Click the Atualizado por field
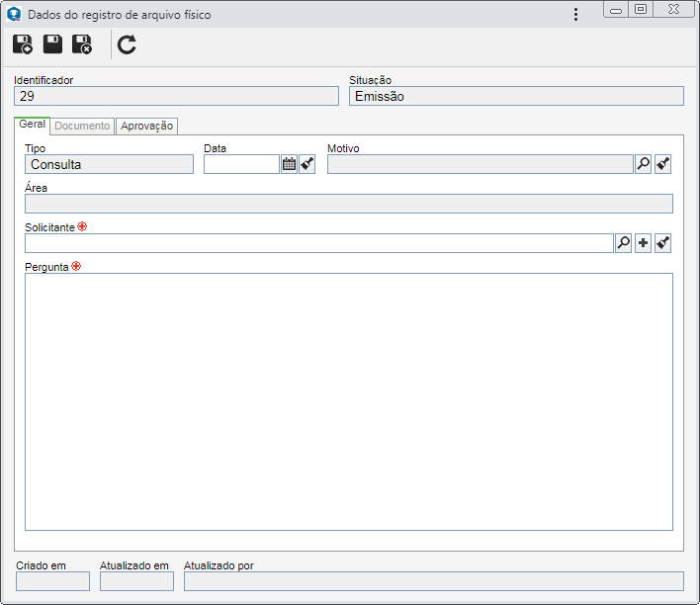 tap(434, 581)
